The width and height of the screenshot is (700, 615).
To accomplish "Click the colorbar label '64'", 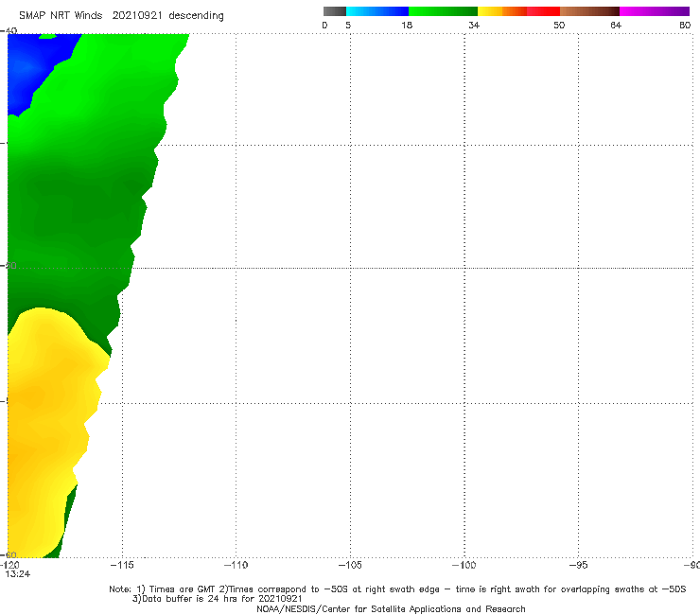I will coord(616,25).
